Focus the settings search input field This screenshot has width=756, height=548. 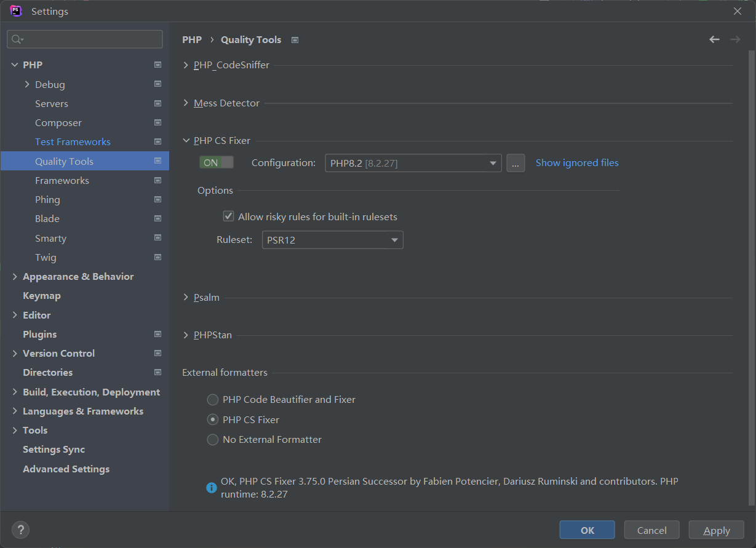85,39
